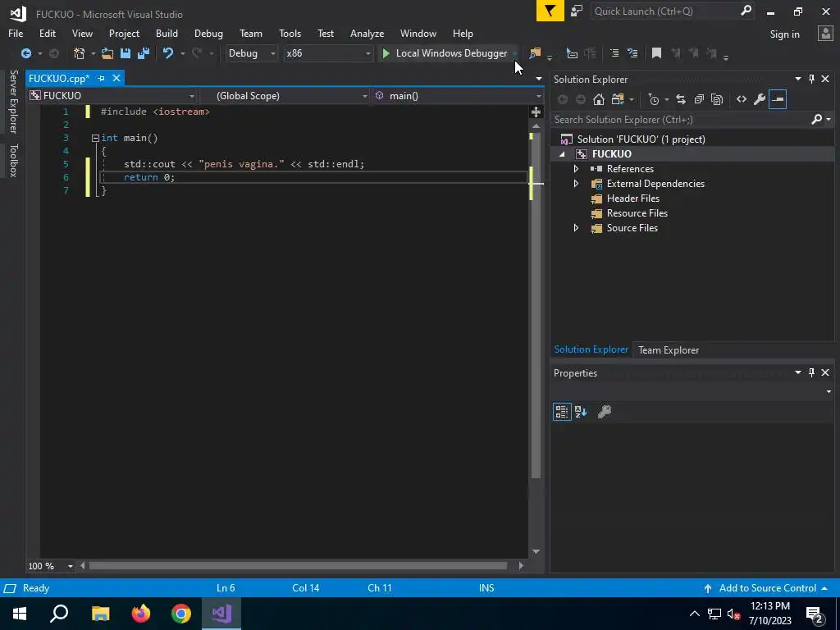The image size is (840, 630).
Task: Click the Switch Views icon in Solution Explorer
Action: point(618,99)
